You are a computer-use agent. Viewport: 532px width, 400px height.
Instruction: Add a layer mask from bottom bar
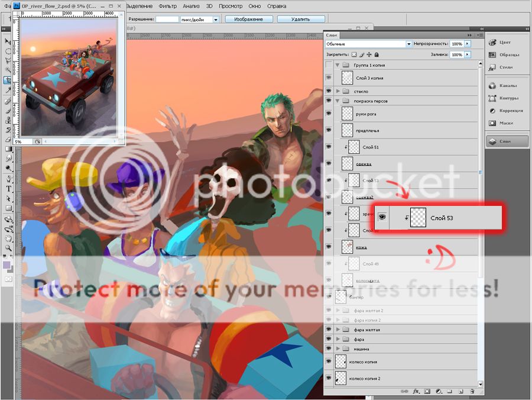pos(427,392)
